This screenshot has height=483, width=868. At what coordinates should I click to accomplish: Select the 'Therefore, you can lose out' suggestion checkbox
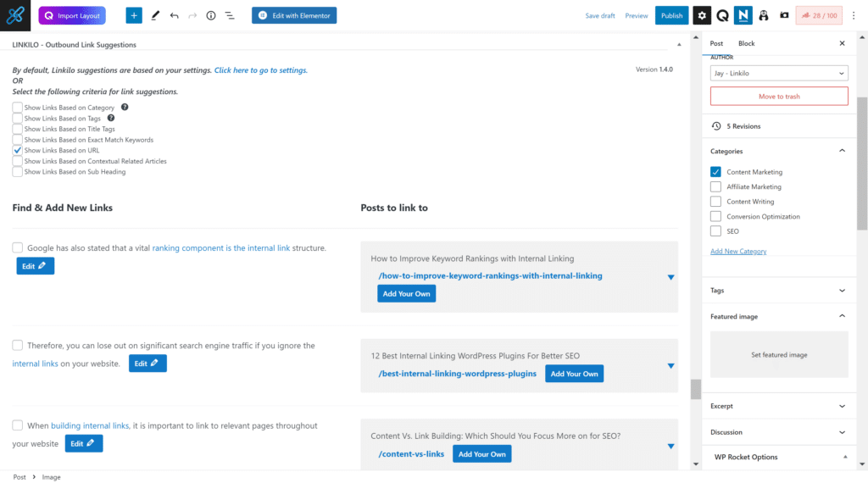point(18,345)
